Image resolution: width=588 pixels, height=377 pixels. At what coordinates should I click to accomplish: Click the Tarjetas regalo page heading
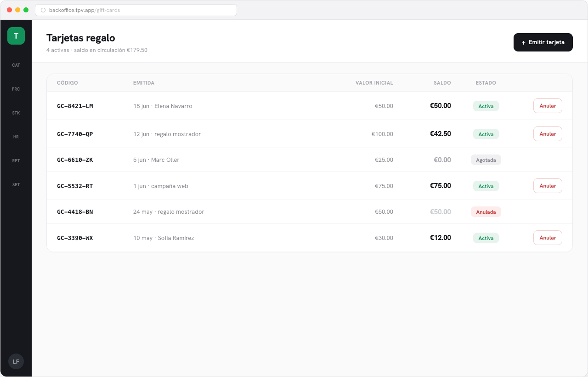click(x=81, y=38)
